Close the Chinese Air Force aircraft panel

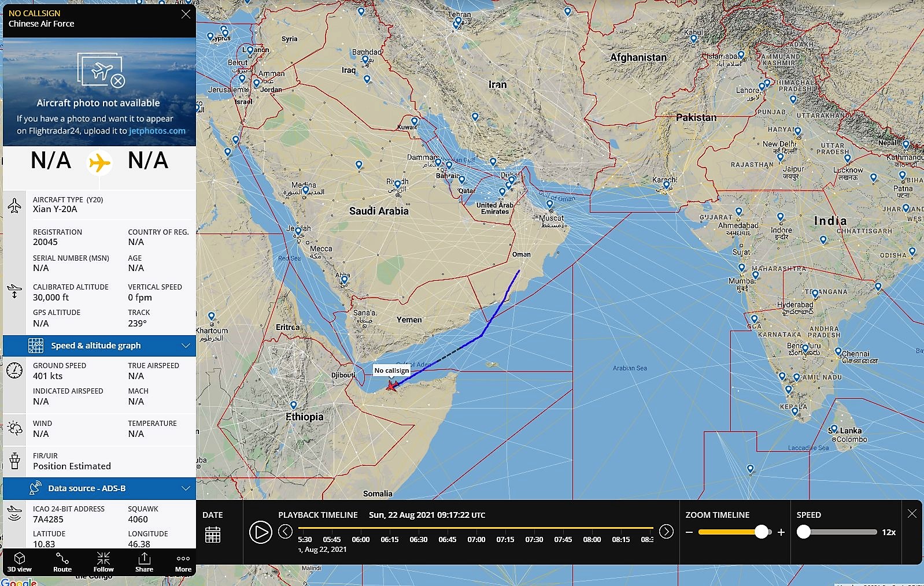(186, 14)
